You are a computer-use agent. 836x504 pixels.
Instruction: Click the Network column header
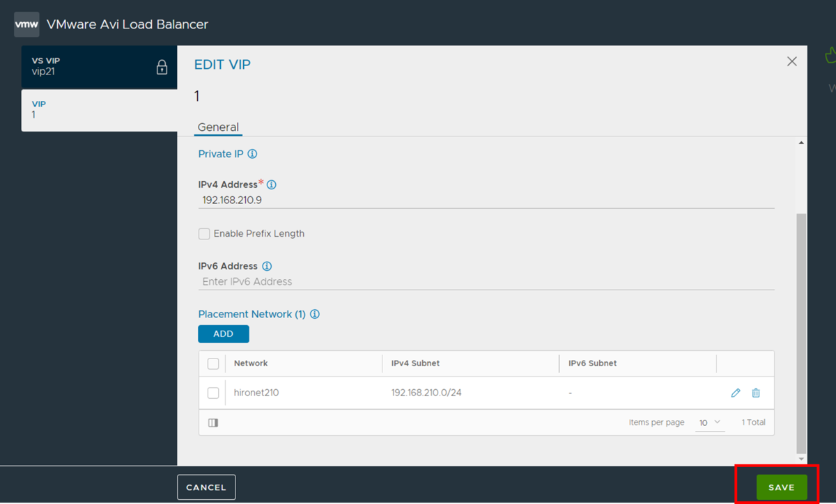(x=251, y=363)
